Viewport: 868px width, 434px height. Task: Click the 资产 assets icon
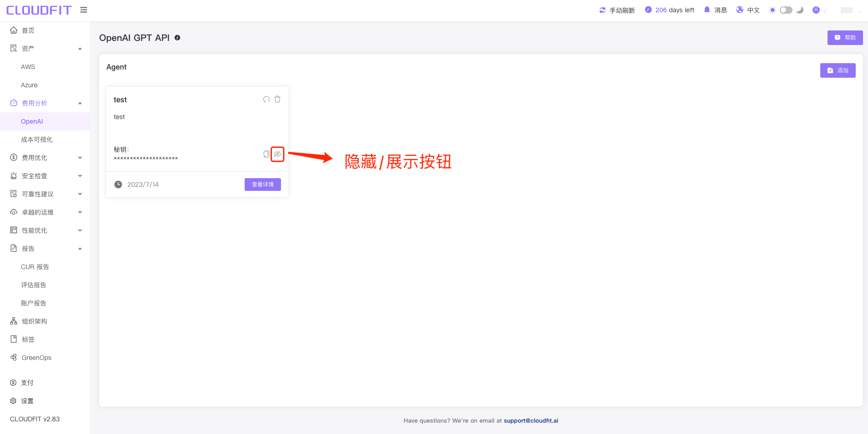pos(14,49)
